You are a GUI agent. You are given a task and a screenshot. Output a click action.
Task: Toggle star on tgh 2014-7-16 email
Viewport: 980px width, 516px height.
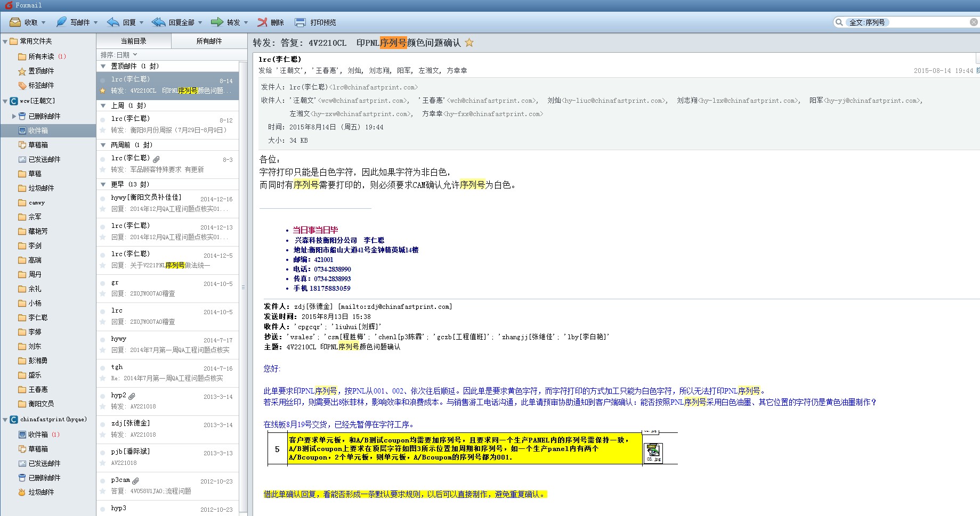coord(103,379)
